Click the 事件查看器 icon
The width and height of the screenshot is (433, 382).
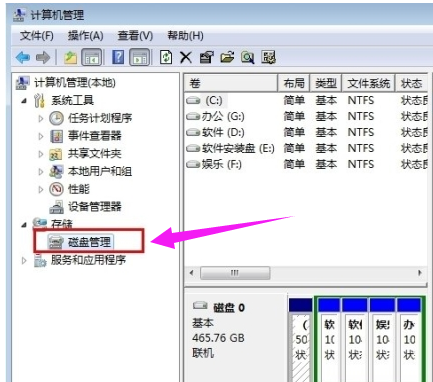coord(57,136)
